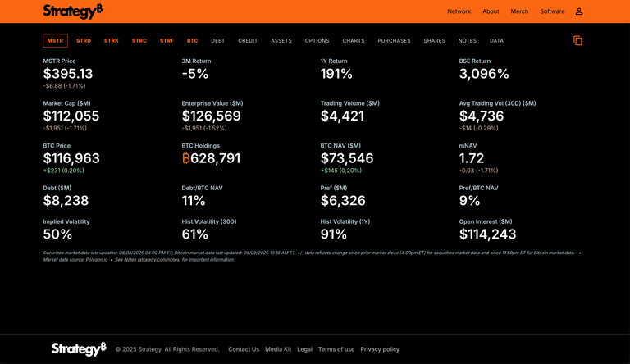Image resolution: width=630 pixels, height=364 pixels.
Task: Click the copyright 2025 Strategy text
Action: (x=167, y=349)
